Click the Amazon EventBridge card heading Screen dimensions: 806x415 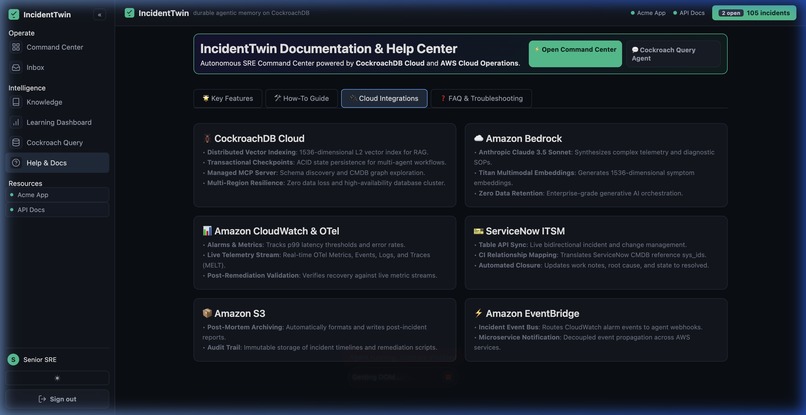pos(533,313)
